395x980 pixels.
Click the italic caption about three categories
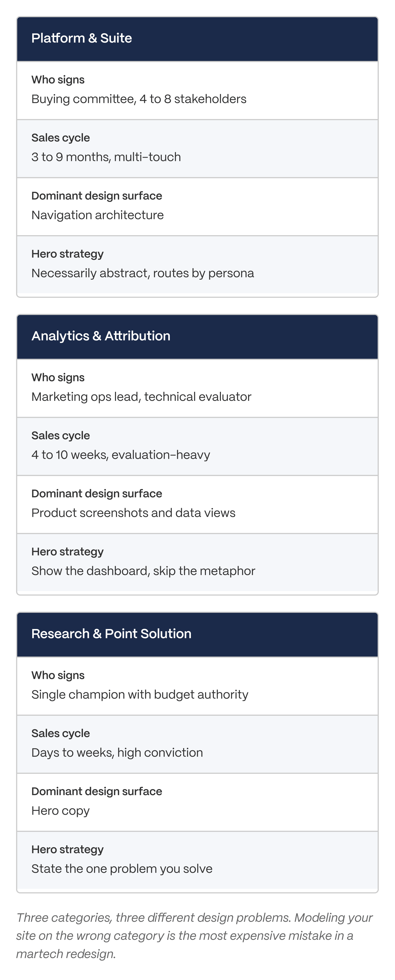coord(194,936)
